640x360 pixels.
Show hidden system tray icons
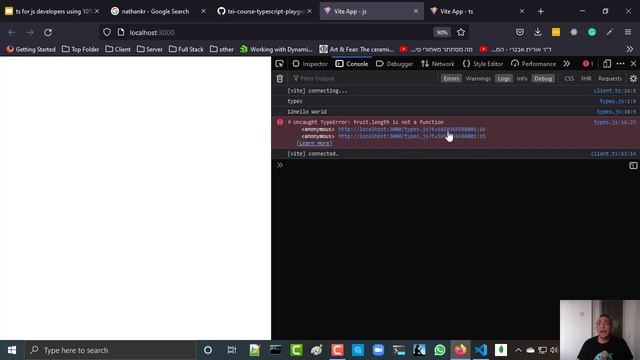pos(518,350)
